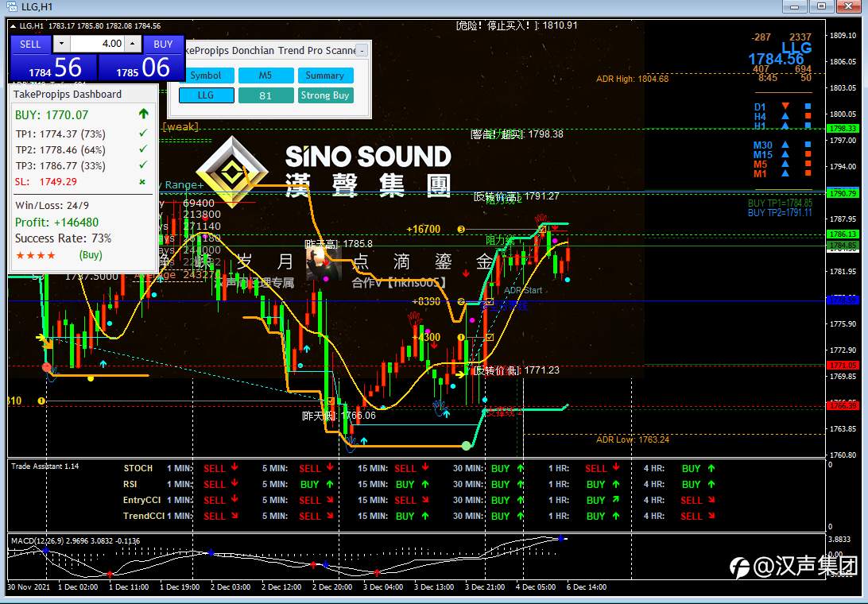This screenshot has width=868, height=604.
Task: Click the +8390 profit marker on chart
Action: coord(426,302)
